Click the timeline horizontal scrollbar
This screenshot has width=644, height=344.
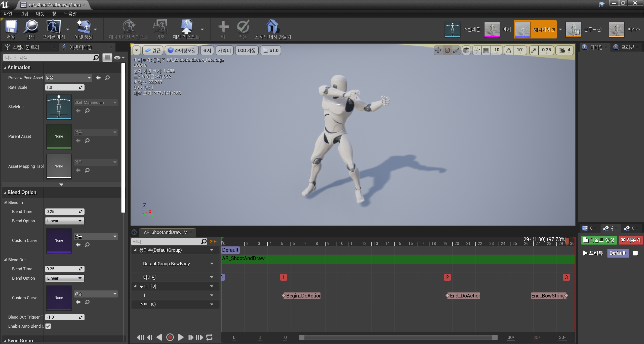[398, 337]
